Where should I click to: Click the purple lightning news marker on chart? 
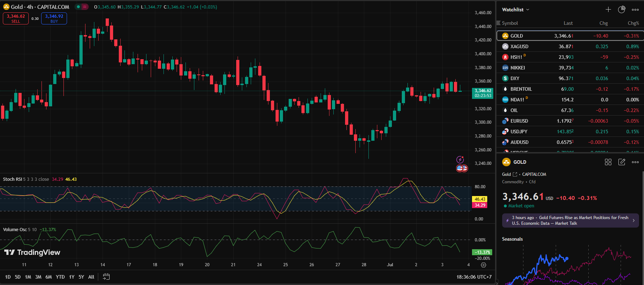point(460,160)
